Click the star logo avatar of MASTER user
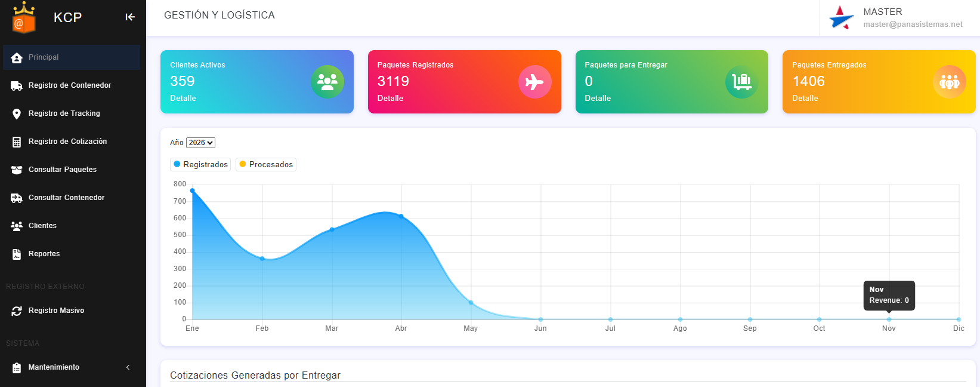The width and height of the screenshot is (980, 387). pyautogui.click(x=842, y=17)
